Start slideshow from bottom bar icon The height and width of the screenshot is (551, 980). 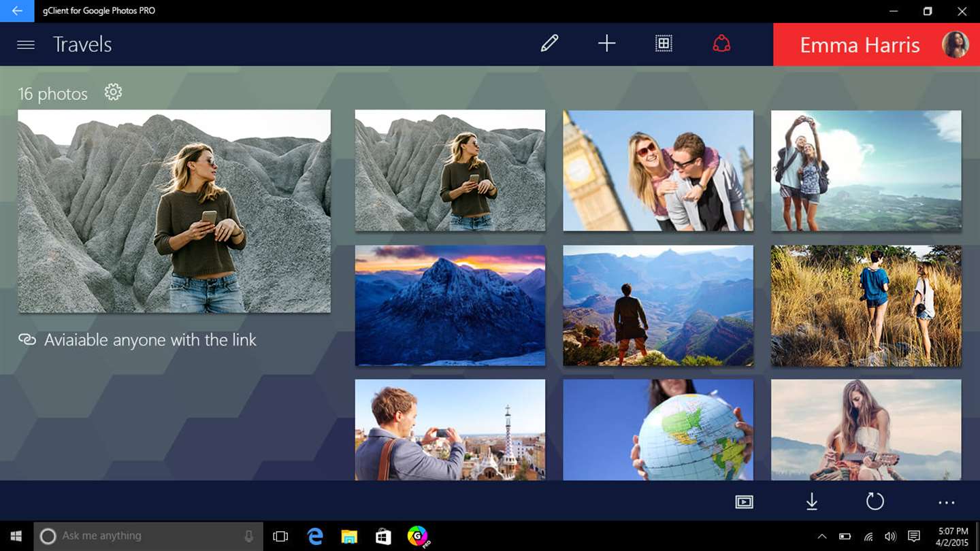tap(745, 502)
